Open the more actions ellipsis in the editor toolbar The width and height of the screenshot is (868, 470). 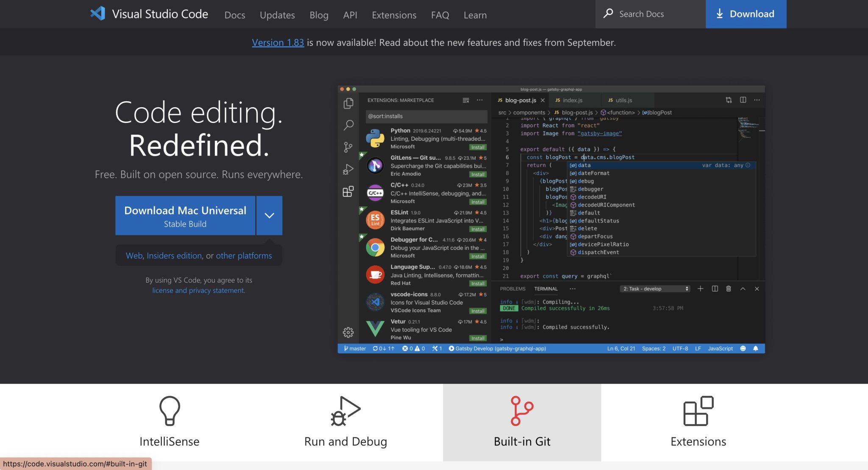[757, 100]
